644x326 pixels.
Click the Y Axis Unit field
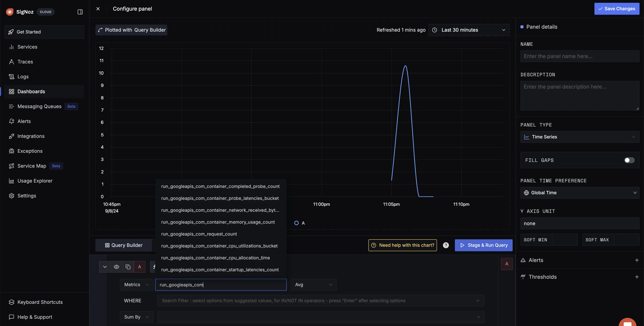[580, 223]
